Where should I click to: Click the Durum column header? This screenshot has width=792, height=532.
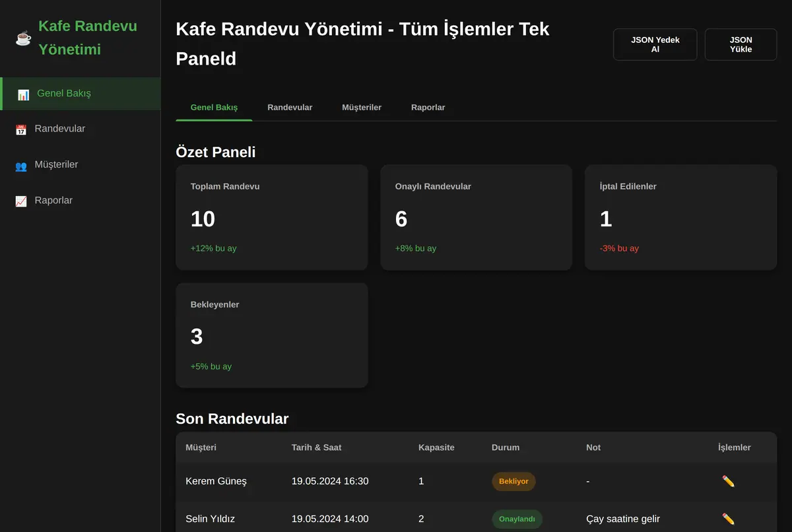(506, 448)
